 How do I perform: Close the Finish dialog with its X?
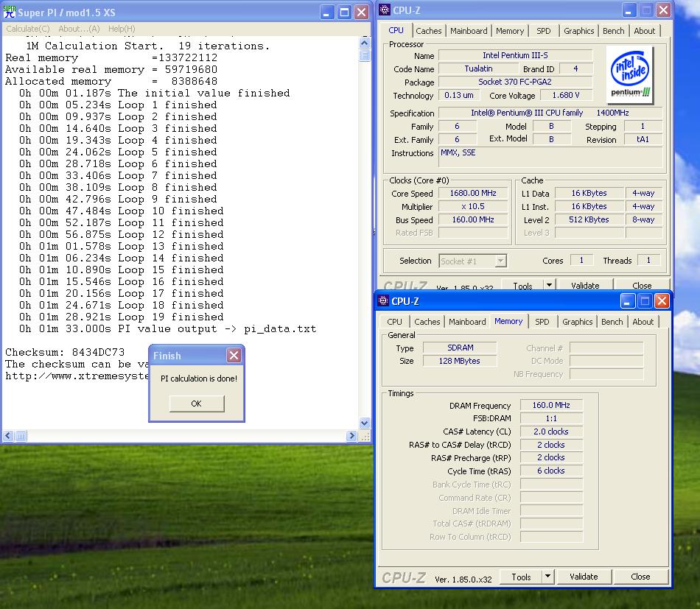coord(234,355)
